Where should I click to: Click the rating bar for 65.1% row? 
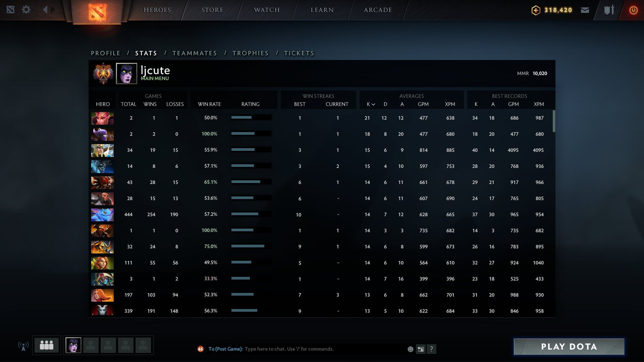[x=251, y=182]
